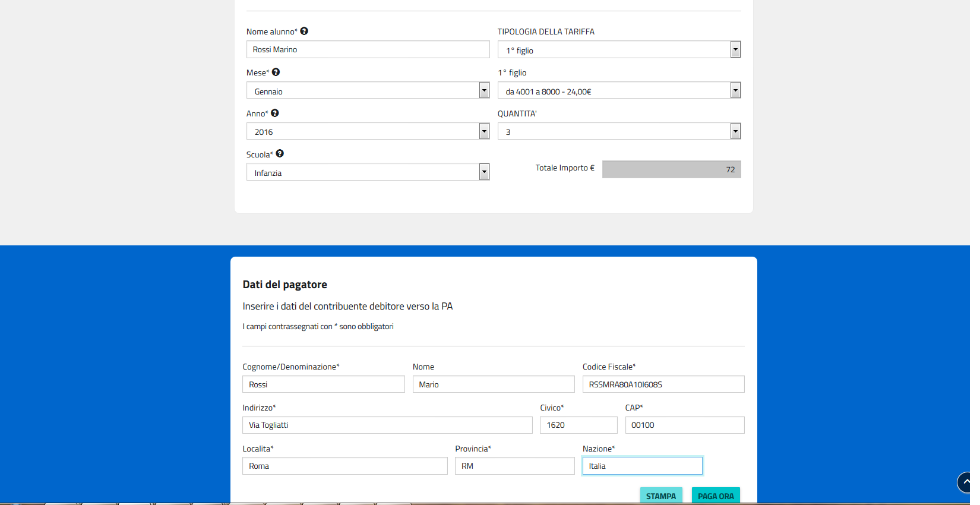Select the CAP field showing 00100
980x505 pixels.
(x=684, y=425)
